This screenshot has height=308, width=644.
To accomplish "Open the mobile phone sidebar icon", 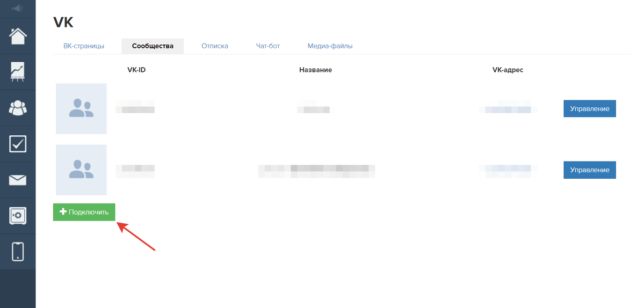I will [x=18, y=252].
